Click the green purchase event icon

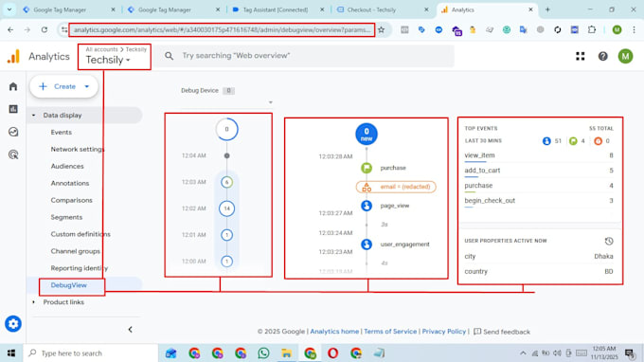pyautogui.click(x=367, y=168)
